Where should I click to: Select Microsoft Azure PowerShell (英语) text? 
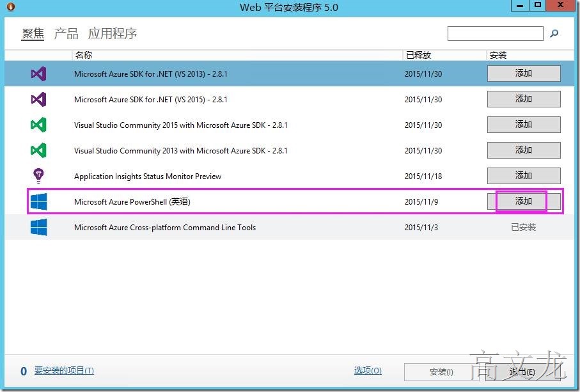(132, 202)
